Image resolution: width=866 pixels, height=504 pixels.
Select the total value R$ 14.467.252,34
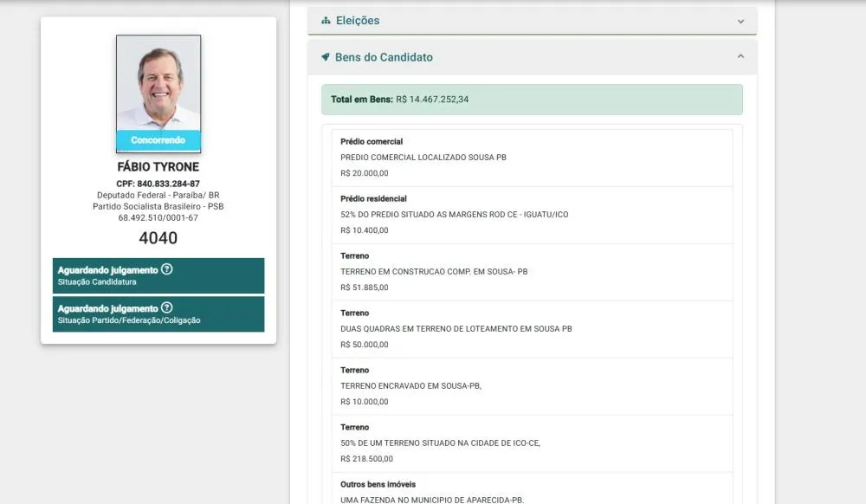[432, 100]
